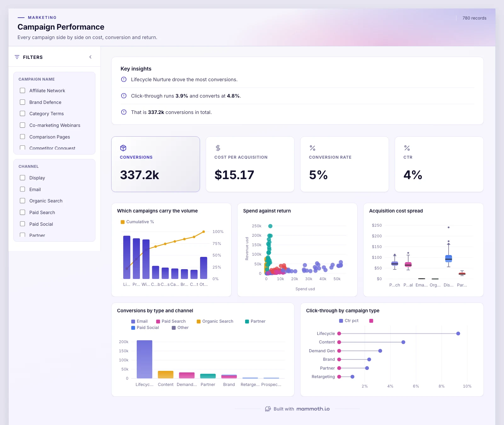504x425 pixels.
Task: Toggle the Partner legend swatch
Action: click(247, 321)
